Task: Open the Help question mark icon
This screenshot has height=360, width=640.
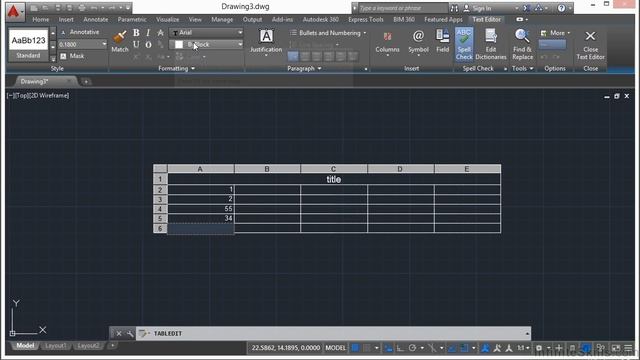Action: click(x=562, y=8)
